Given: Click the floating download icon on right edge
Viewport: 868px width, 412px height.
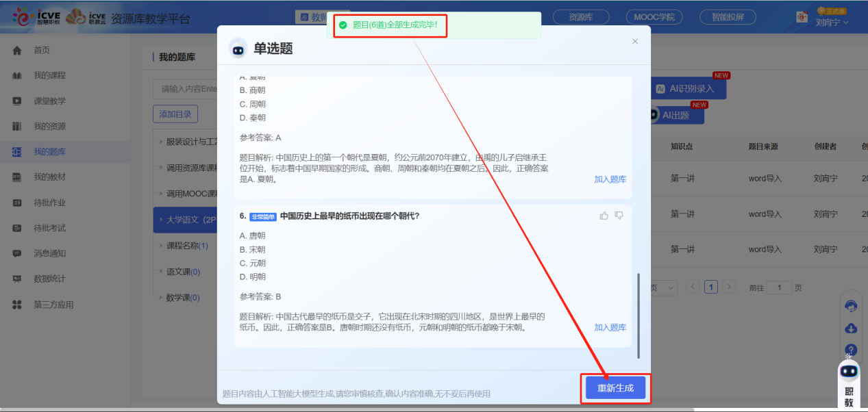Looking at the screenshot, I should click(851, 329).
